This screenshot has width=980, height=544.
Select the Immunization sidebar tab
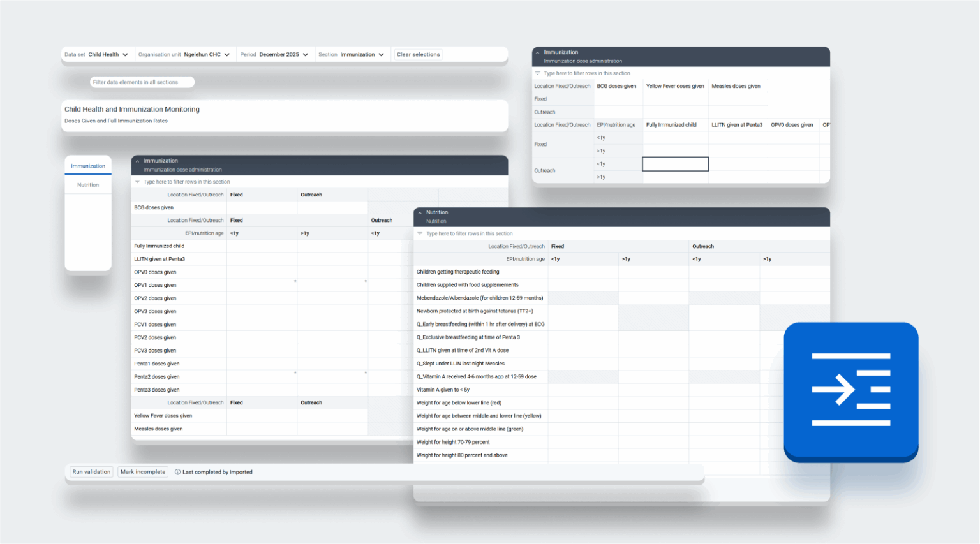pyautogui.click(x=87, y=166)
